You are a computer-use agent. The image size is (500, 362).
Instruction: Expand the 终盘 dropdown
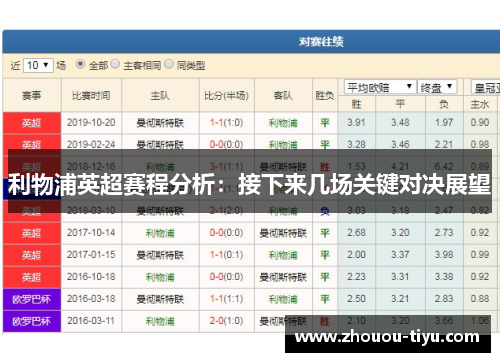437,87
